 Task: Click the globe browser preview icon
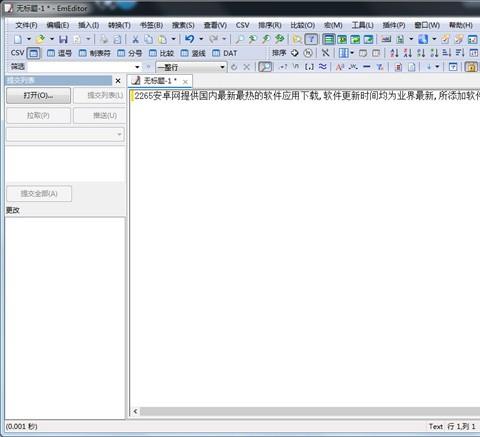pyautogui.click(x=423, y=40)
